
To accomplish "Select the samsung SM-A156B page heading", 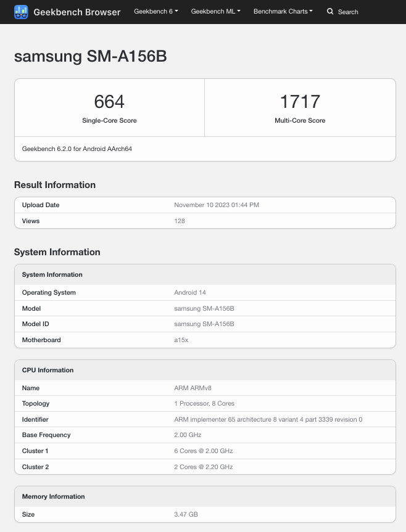I will (x=90, y=56).
